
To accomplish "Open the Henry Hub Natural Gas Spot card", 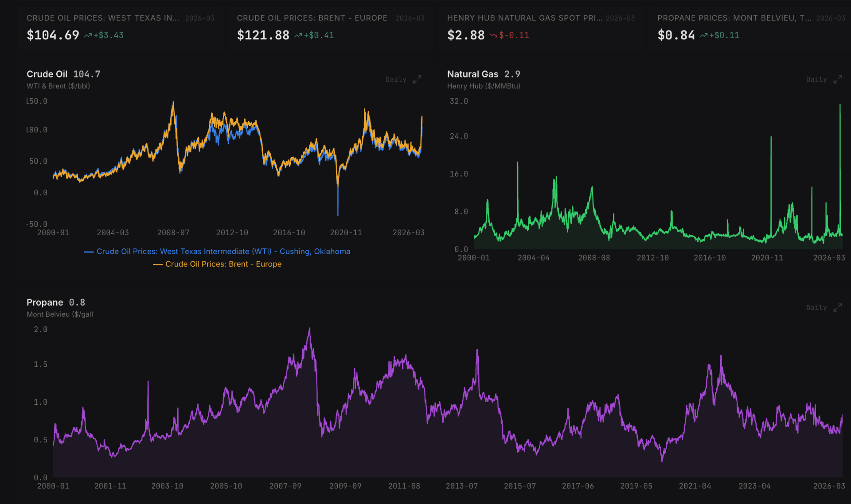I will tap(541, 27).
